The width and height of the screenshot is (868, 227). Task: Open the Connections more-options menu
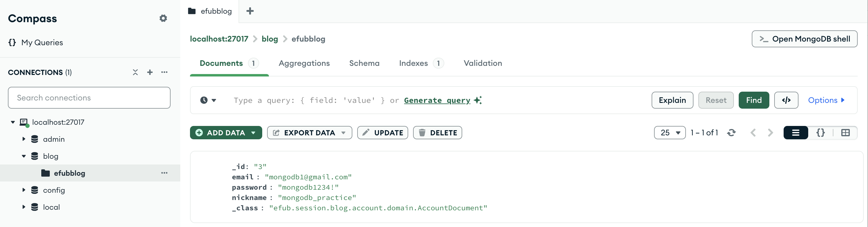point(164,72)
